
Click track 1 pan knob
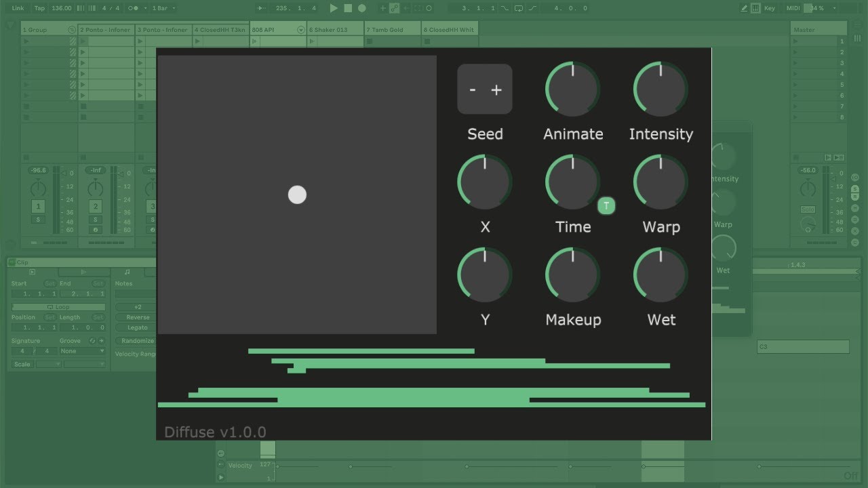(x=39, y=188)
